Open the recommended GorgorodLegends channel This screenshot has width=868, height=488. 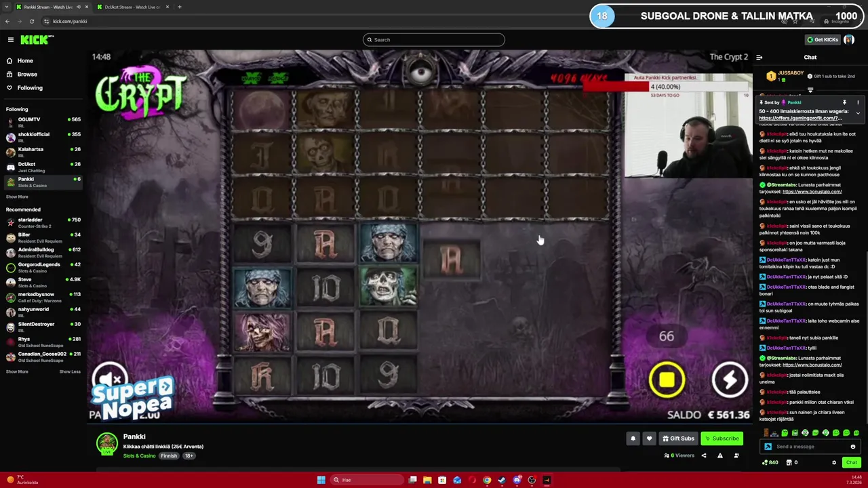click(43, 267)
